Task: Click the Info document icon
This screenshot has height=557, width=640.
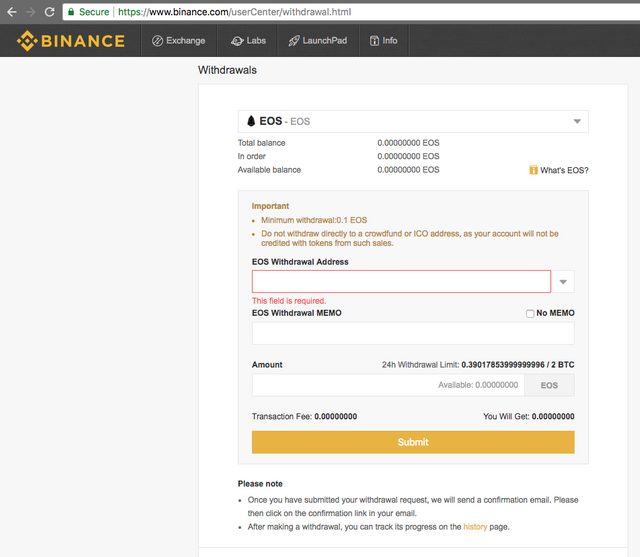Action: [x=374, y=41]
